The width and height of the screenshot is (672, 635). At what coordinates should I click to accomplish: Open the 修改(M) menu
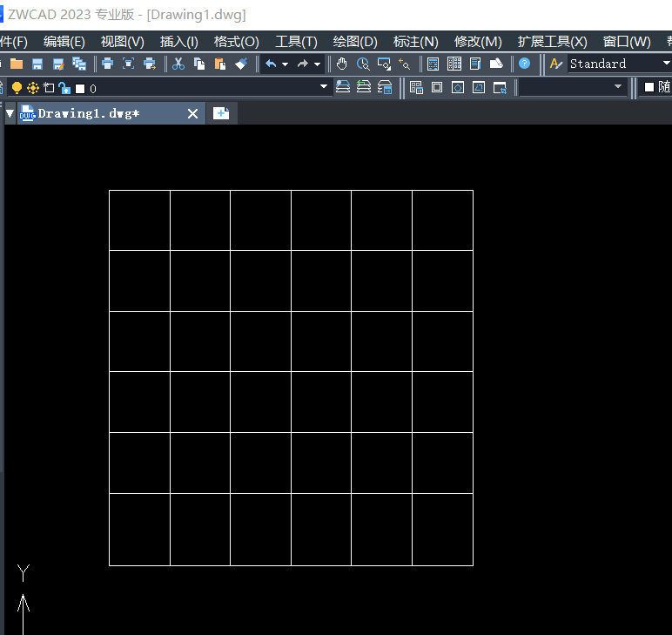(477, 42)
